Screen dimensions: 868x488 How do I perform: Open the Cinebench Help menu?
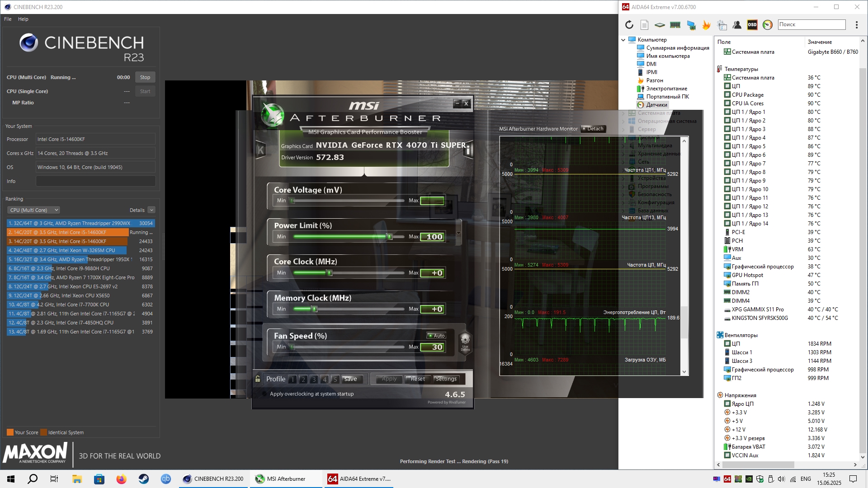23,19
